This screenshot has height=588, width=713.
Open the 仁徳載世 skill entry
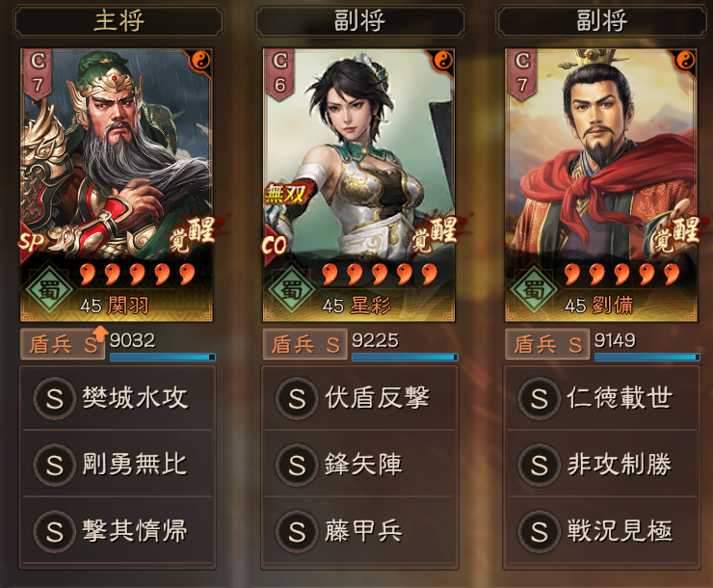click(x=602, y=397)
